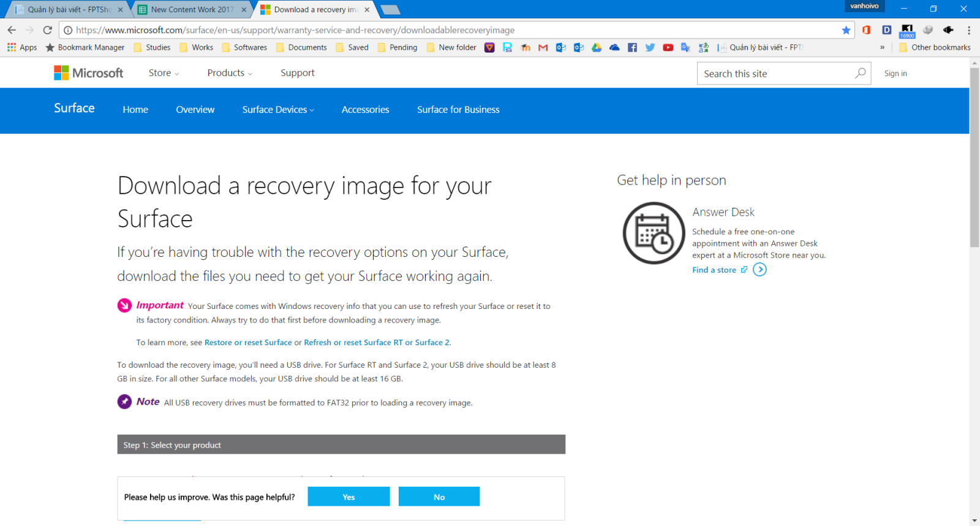This screenshot has height=526, width=980.
Task: View site info icon in the address bar
Action: [x=68, y=30]
